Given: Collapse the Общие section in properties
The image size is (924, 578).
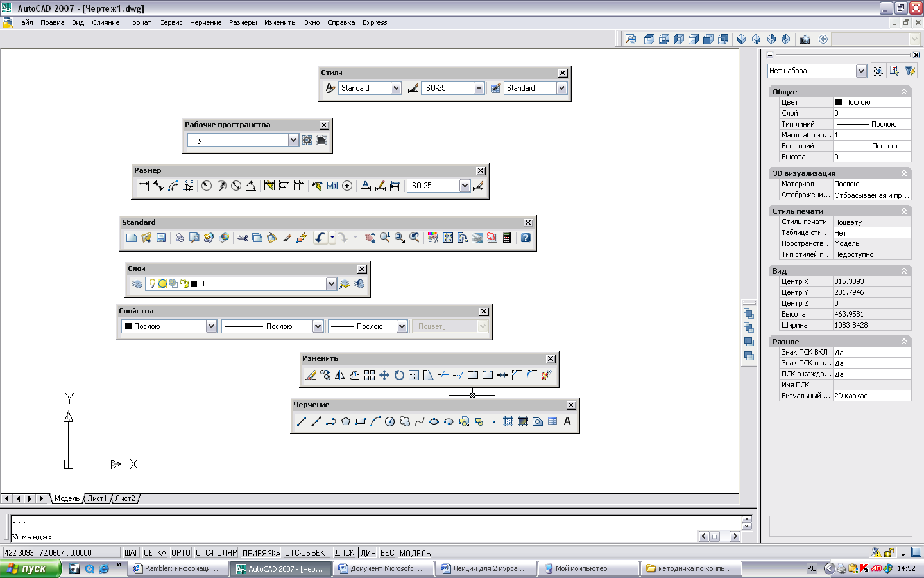Looking at the screenshot, I should click(x=904, y=92).
